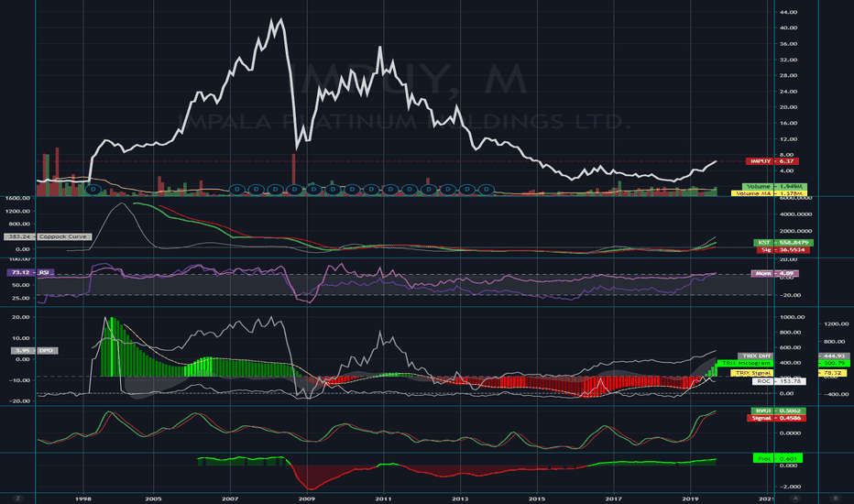Image resolution: width=854 pixels, height=504 pixels.
Task: Click the Z button at bottom-left of time axis
Action: [x=18, y=498]
